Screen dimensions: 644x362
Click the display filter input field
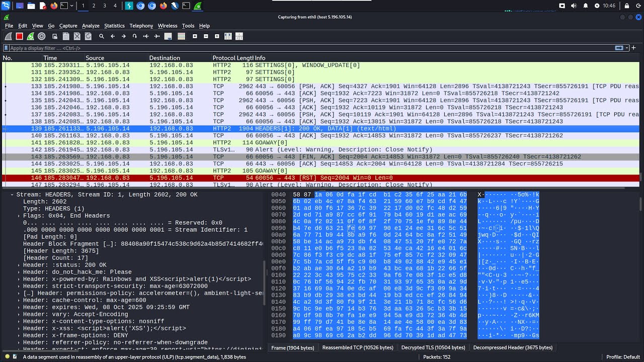[311, 48]
